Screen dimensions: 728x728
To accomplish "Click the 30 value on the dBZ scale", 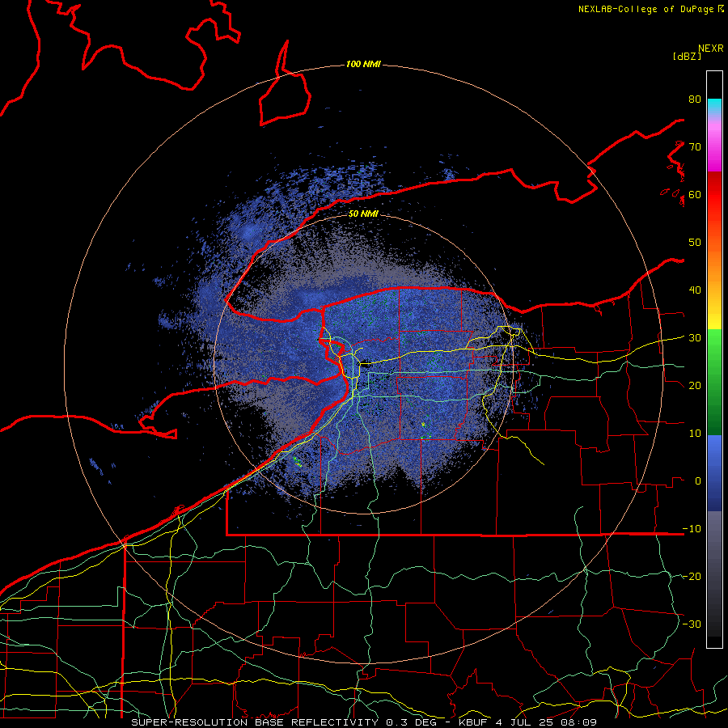I will pos(695,337).
